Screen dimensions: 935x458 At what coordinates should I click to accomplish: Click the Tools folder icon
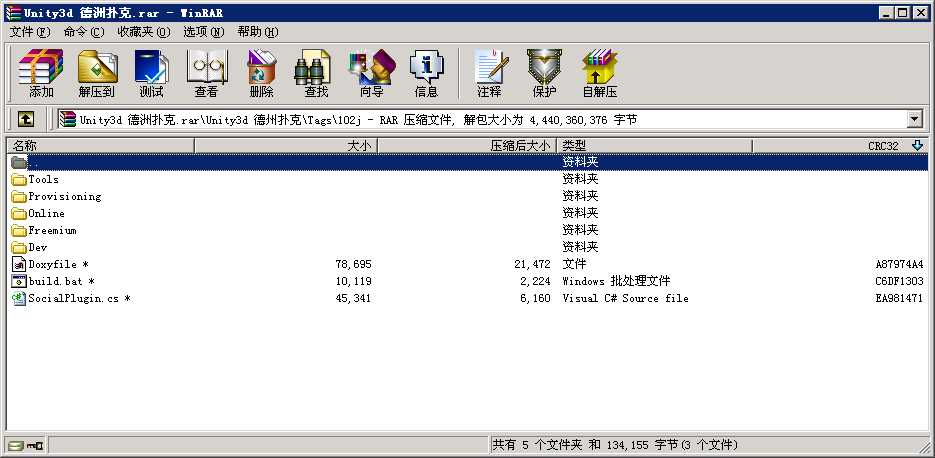19,180
